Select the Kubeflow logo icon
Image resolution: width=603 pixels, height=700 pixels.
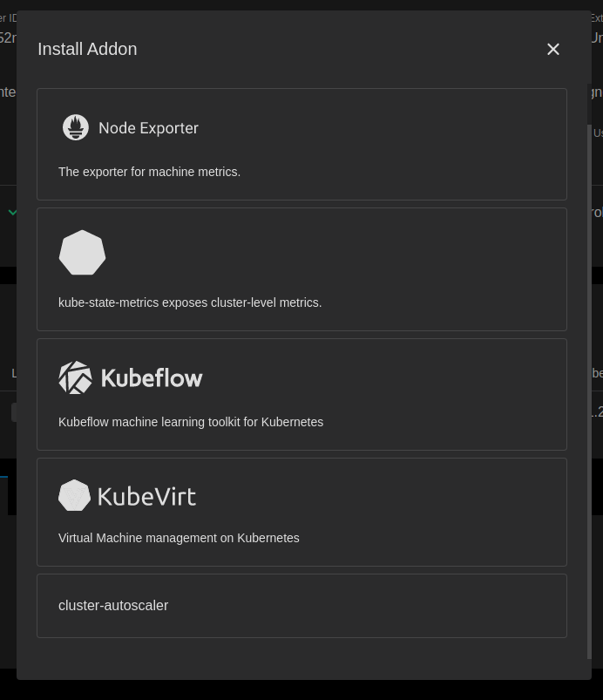click(74, 377)
